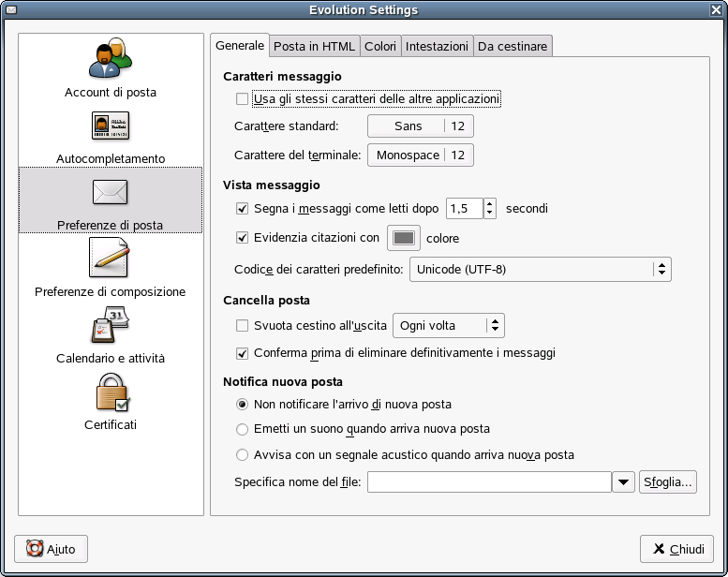
Task: Click the Monospace 12 terminal font button
Action: [421, 155]
